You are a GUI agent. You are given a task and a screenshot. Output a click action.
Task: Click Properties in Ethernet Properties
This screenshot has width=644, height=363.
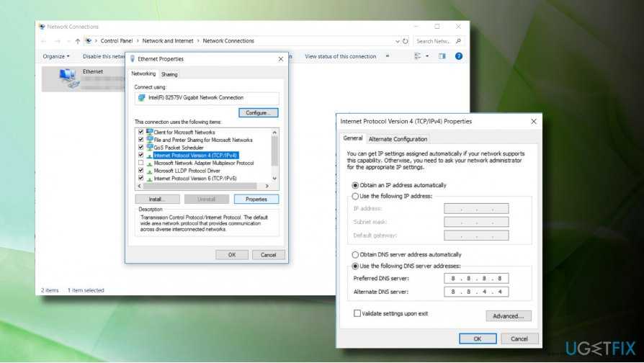(x=256, y=200)
